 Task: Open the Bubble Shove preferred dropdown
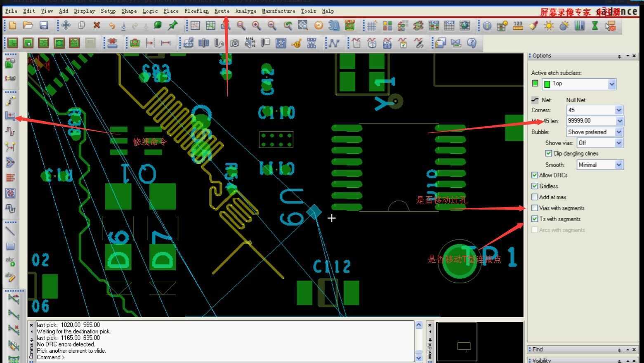point(618,132)
